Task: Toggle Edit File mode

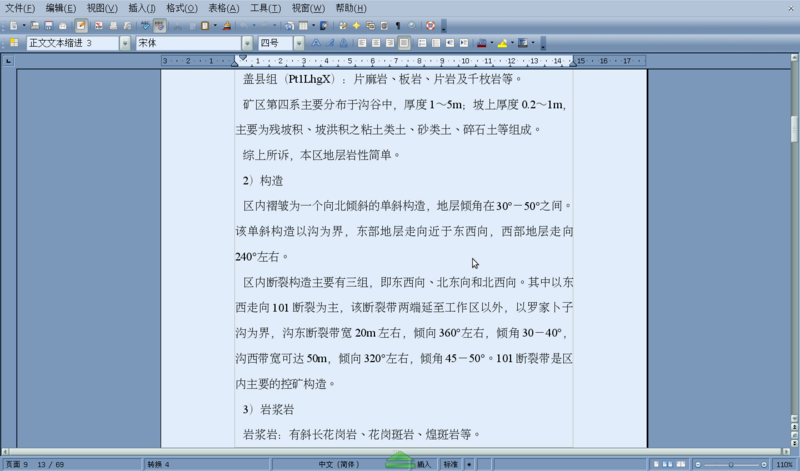Action: tap(81, 26)
